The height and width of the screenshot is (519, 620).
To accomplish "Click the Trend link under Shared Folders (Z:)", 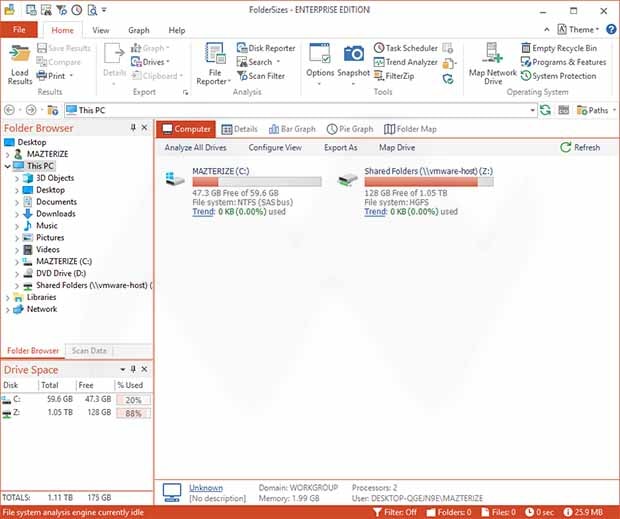I will [x=375, y=212].
